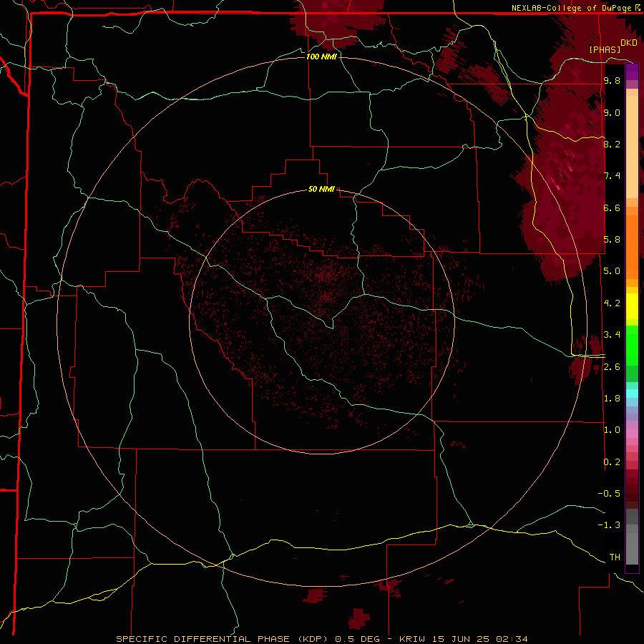Click the '15 JUN 25 02:34' timestamp
The image size is (644, 644).
pyautogui.click(x=481, y=639)
